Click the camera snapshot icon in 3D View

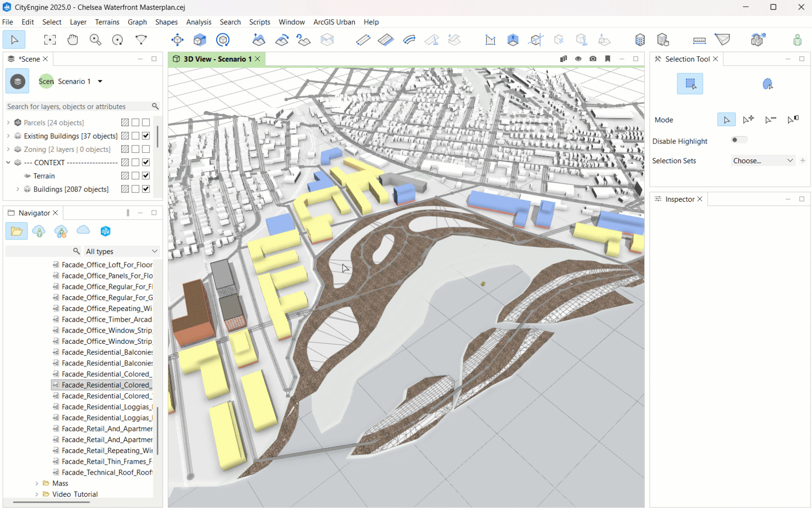(x=593, y=59)
